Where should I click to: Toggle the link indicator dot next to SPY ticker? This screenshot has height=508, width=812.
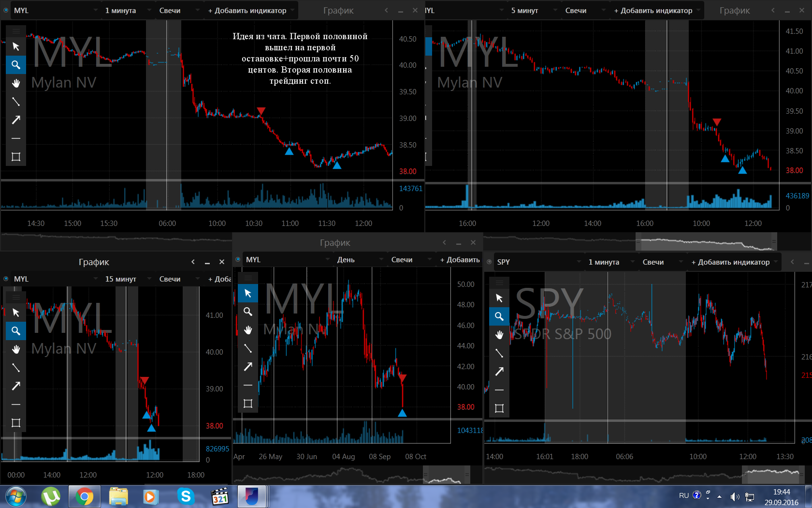489,262
